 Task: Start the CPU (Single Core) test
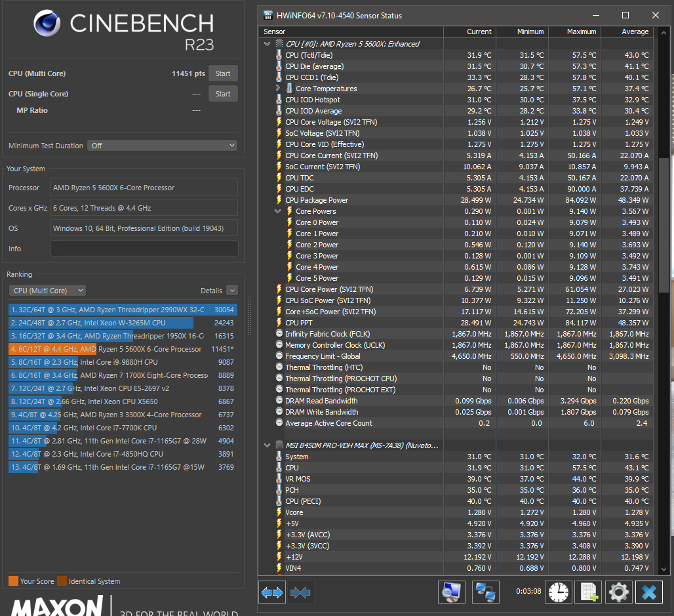click(223, 94)
